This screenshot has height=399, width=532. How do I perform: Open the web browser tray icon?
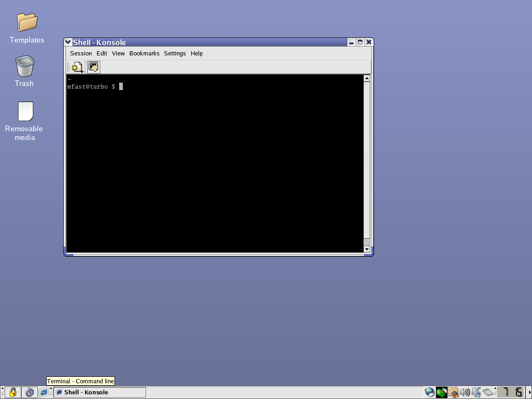coord(429,392)
